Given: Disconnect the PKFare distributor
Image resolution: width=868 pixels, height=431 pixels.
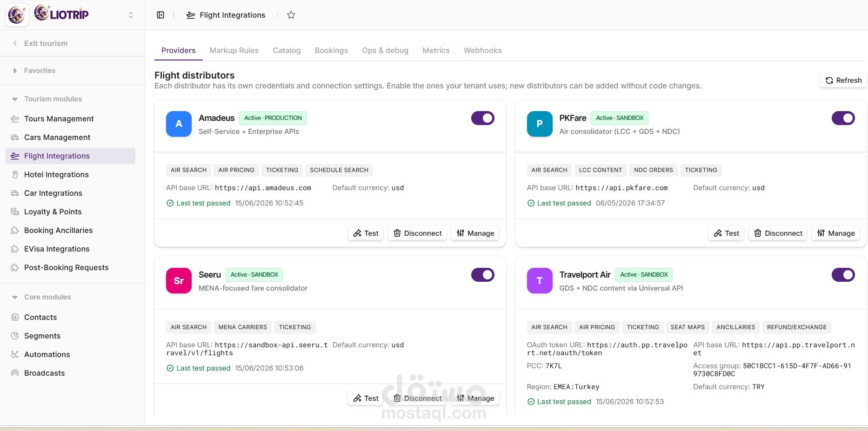Looking at the screenshot, I should point(778,233).
